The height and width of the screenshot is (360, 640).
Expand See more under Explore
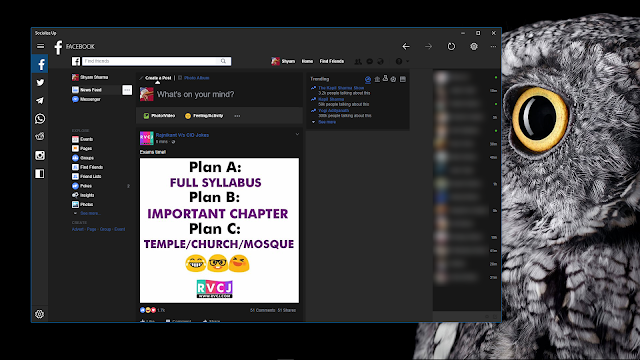pyautogui.click(x=90, y=213)
